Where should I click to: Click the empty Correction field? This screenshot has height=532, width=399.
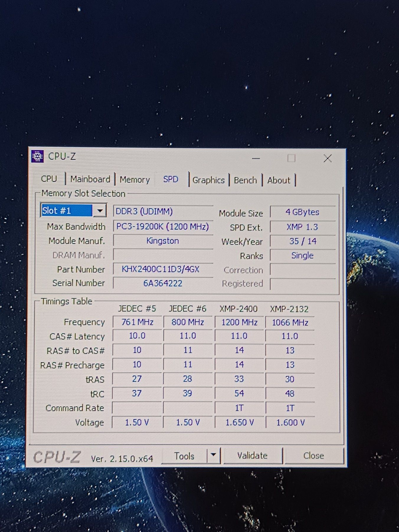[302, 270]
